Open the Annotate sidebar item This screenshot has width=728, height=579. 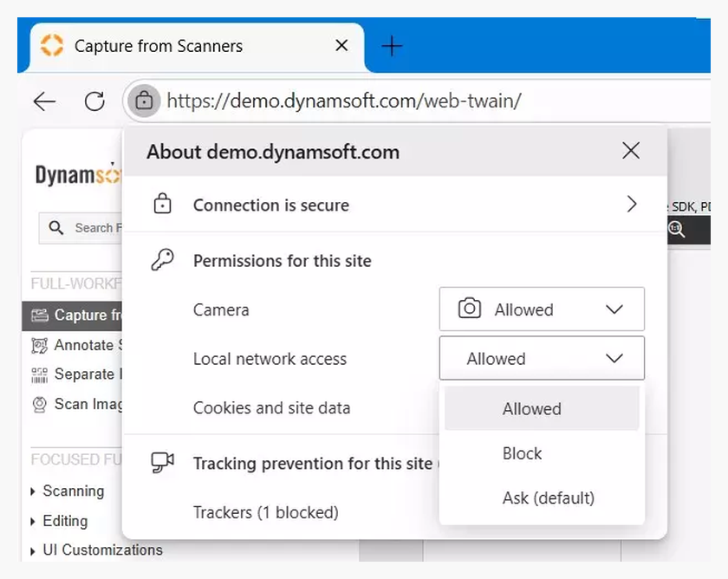pyautogui.click(x=76, y=345)
